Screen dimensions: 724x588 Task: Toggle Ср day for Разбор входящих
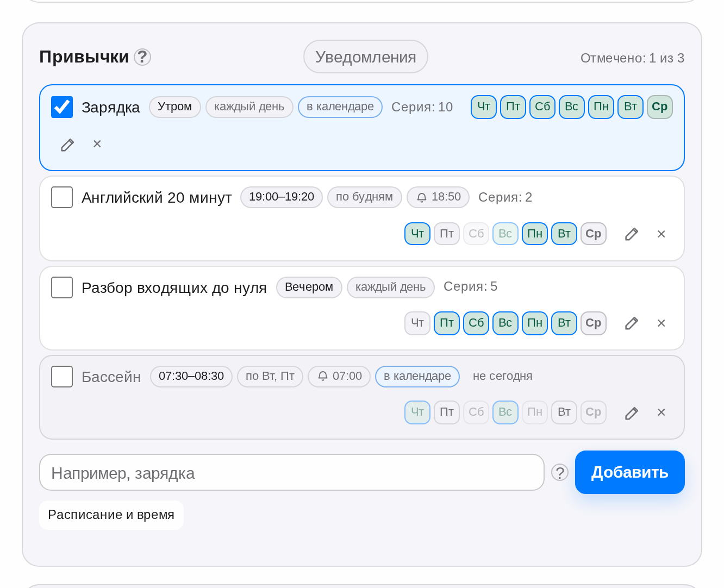594,323
